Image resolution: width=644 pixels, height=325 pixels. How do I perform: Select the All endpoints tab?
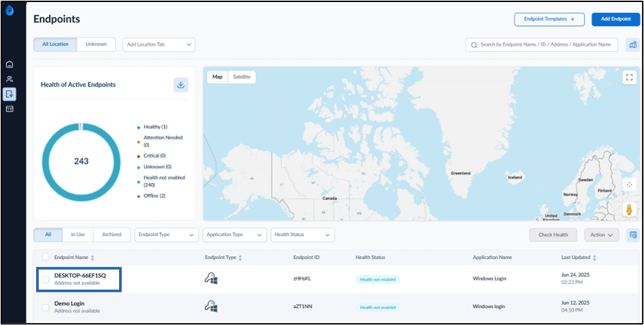pyautogui.click(x=48, y=235)
